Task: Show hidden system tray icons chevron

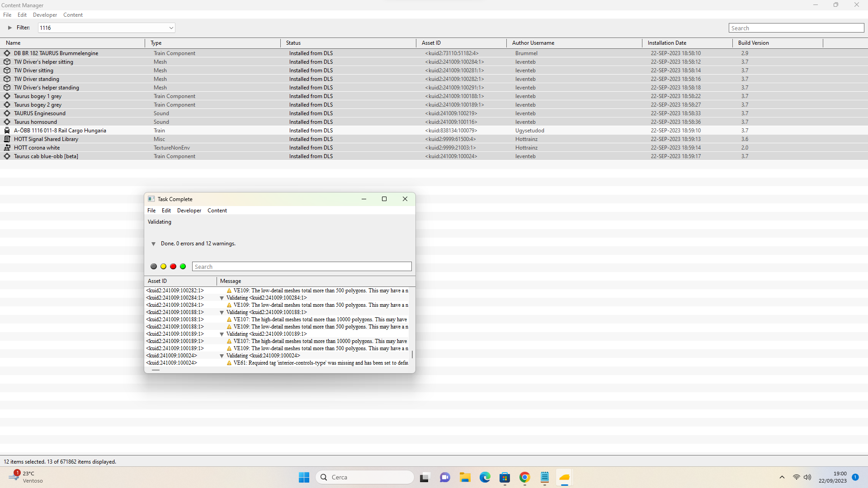Action: 782,477
